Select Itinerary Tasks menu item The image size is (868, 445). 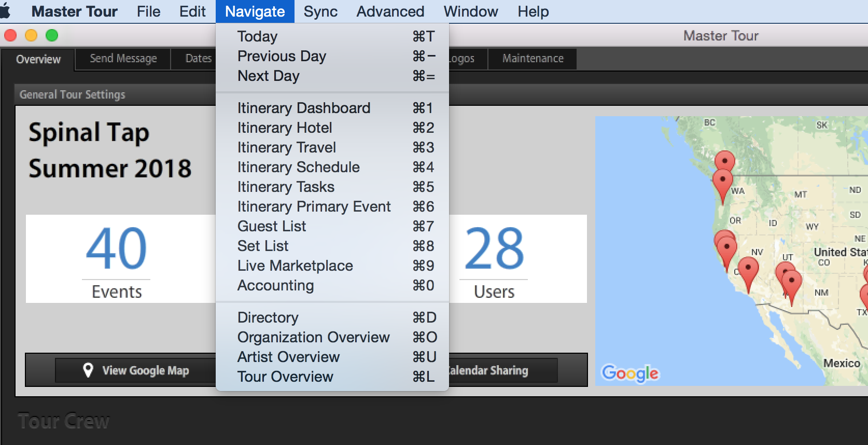pyautogui.click(x=332, y=187)
